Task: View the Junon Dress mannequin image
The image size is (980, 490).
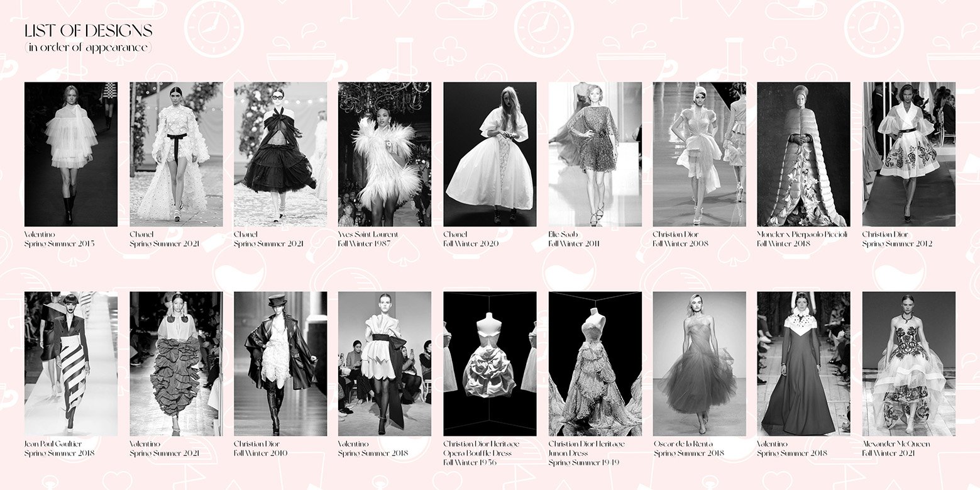Action: 595,364
